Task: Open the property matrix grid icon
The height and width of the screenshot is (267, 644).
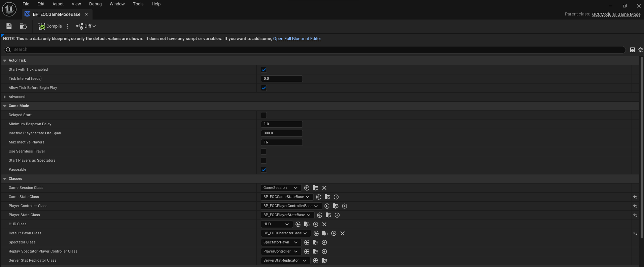Action: (632, 50)
